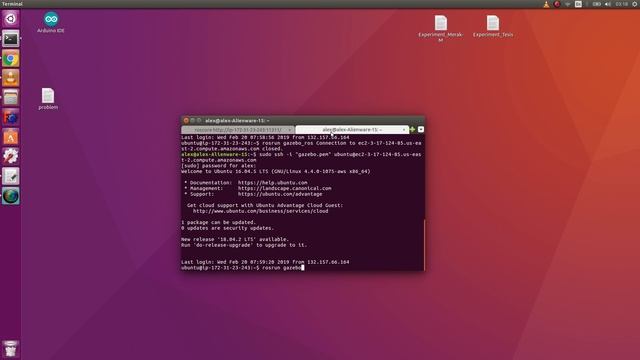Launch the FreeCAD icon in the dock
The image size is (640, 360).
coord(11,118)
